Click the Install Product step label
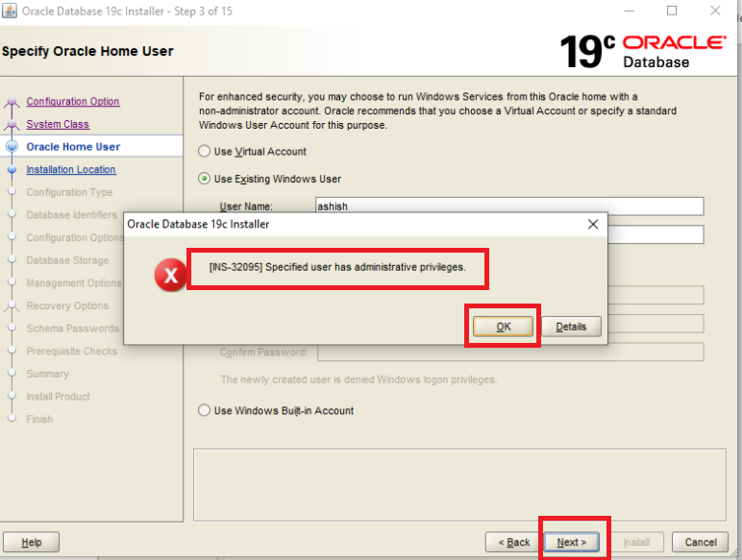 tap(59, 397)
